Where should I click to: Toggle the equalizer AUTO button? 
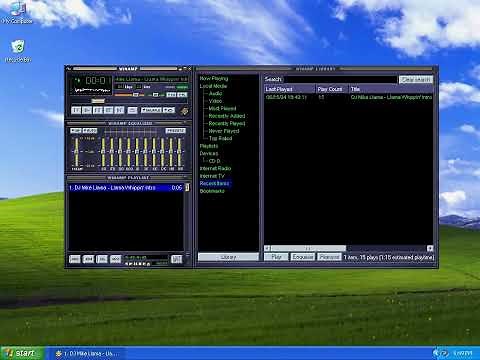pos(90,131)
